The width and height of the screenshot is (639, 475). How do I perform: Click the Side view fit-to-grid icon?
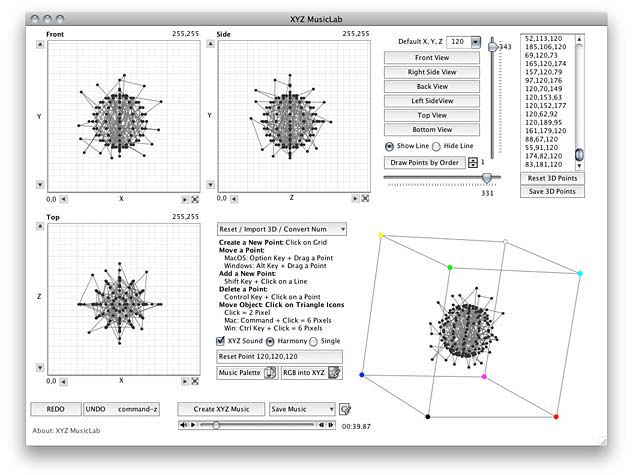coord(365,198)
